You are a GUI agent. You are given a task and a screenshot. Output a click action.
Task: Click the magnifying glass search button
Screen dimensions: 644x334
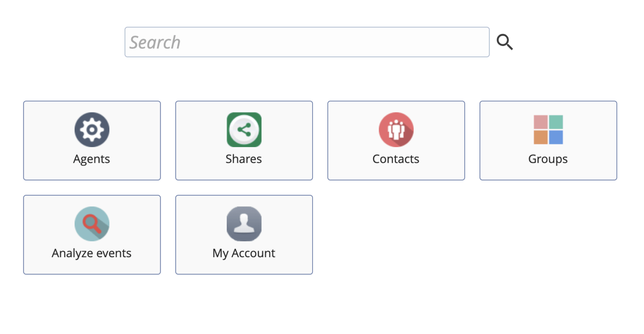[505, 42]
